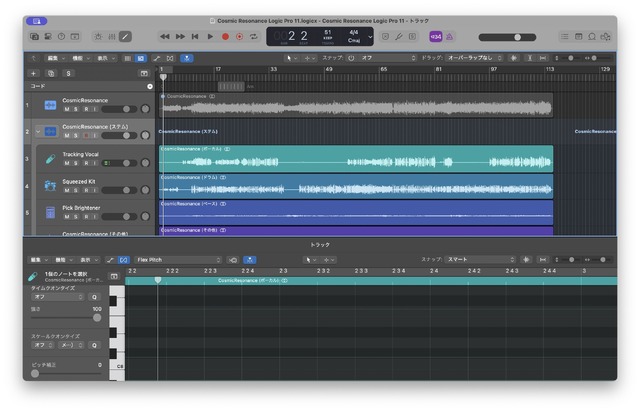Open tracks area 編集 (Edit) menu
Screen dimensions: 640x411
coord(56,58)
